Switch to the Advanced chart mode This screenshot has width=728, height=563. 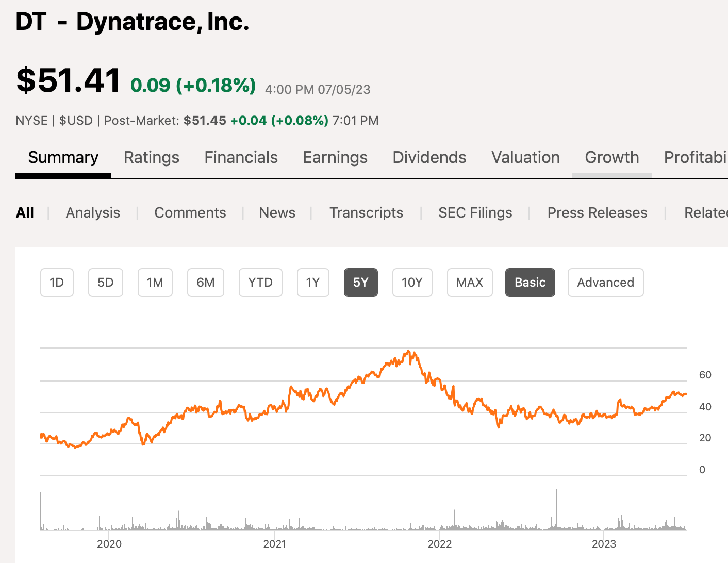coord(605,283)
